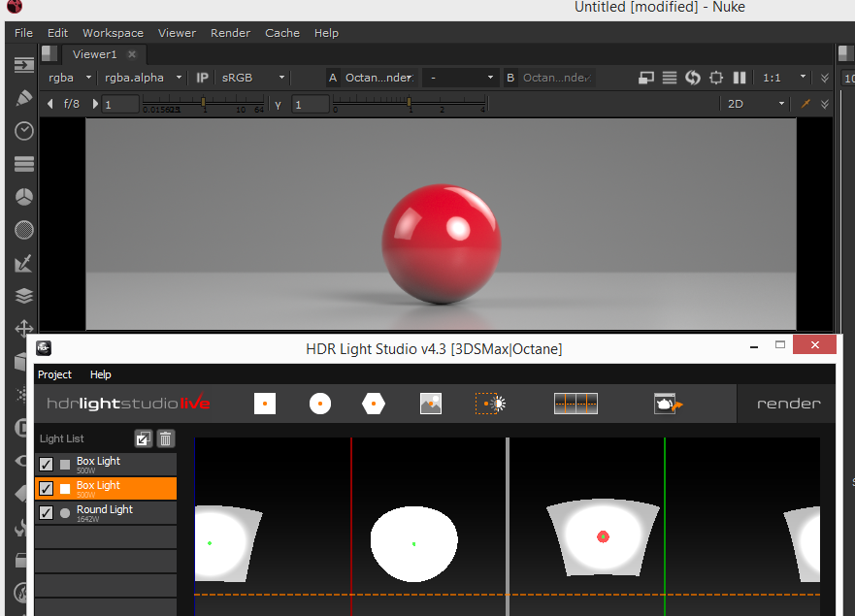Open the Time nodes menu in Nuke toolbar
The height and width of the screenshot is (616, 855).
[24, 131]
